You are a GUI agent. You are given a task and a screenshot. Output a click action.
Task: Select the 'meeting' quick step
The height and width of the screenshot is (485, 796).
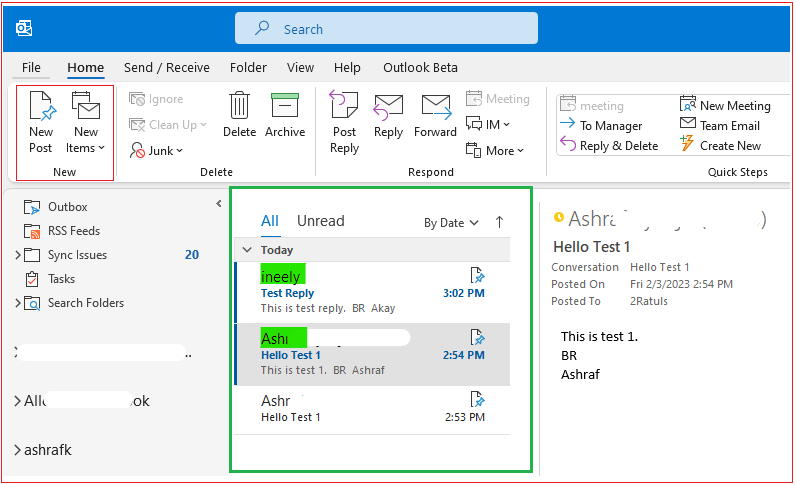point(592,106)
